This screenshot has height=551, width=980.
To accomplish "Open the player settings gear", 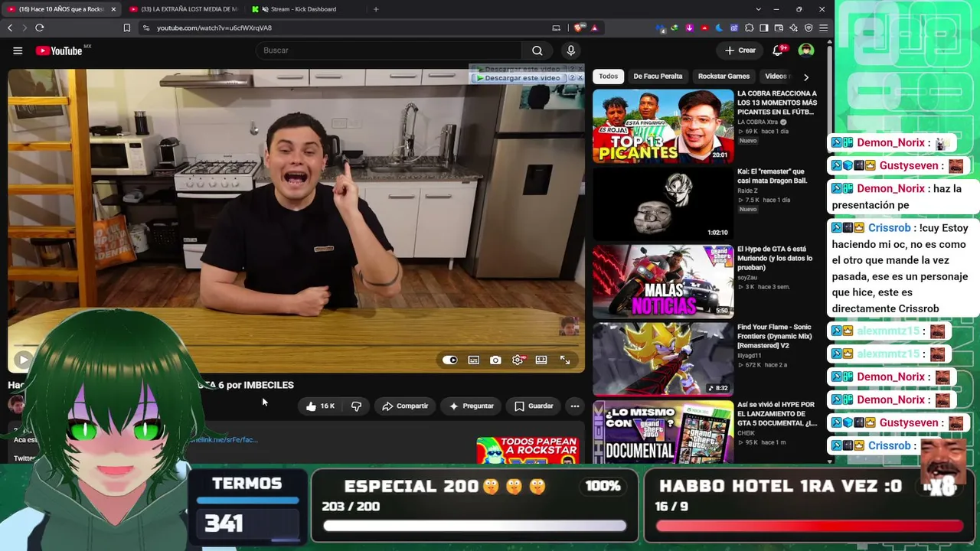I will coord(518,360).
